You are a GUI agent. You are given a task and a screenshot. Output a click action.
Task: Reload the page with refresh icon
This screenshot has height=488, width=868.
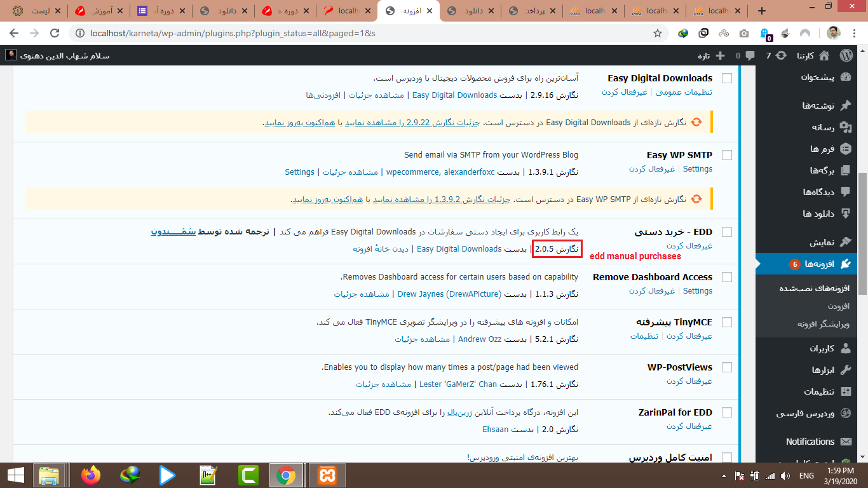pyautogui.click(x=55, y=33)
